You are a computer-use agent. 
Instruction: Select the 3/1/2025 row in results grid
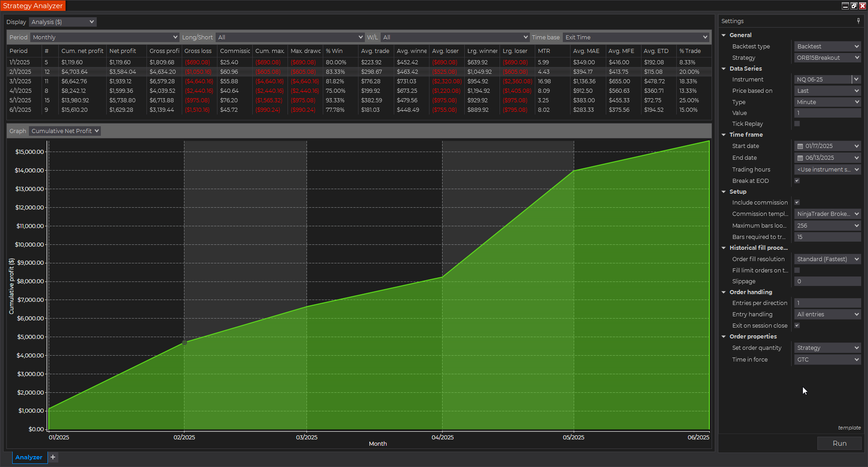20,81
